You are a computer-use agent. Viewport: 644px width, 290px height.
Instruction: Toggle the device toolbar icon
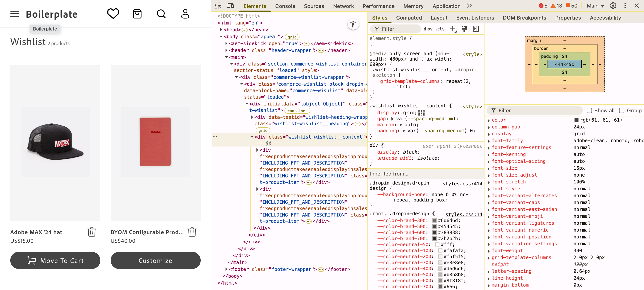click(230, 6)
